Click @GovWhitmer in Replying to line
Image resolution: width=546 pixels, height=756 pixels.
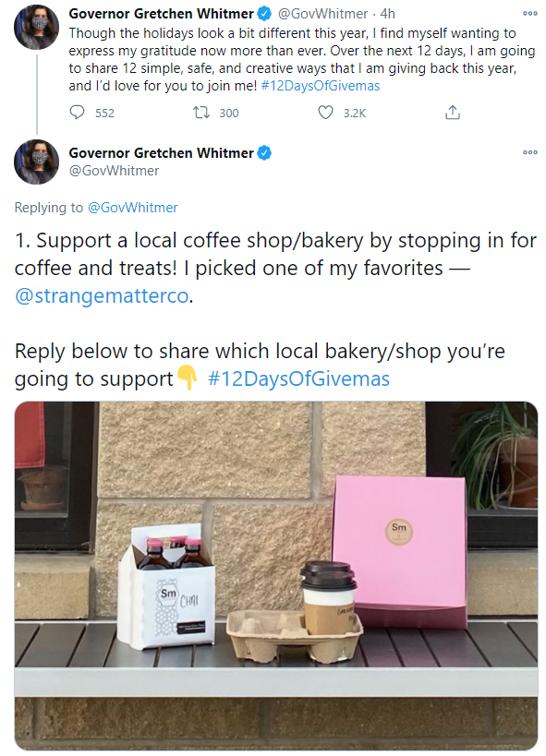pos(132,208)
